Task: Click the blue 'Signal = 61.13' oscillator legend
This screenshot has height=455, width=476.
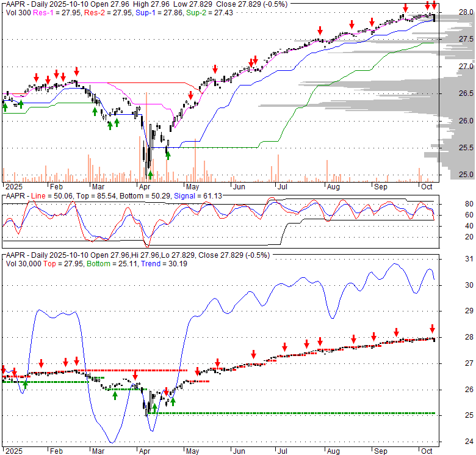Action: [198, 196]
